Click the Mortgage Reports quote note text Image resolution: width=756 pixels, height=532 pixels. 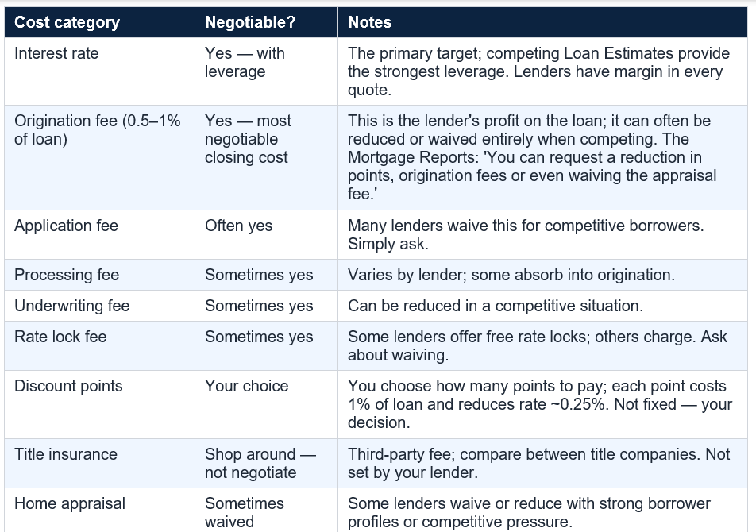(x=542, y=157)
